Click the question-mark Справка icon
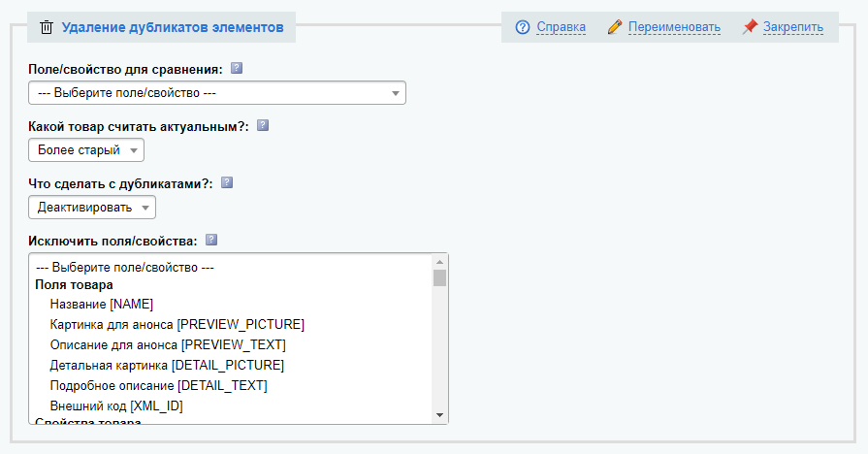The image size is (868, 454). tap(523, 27)
